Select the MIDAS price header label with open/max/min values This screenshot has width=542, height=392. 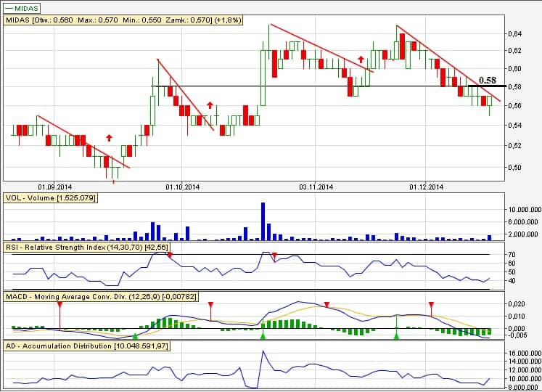click(123, 21)
